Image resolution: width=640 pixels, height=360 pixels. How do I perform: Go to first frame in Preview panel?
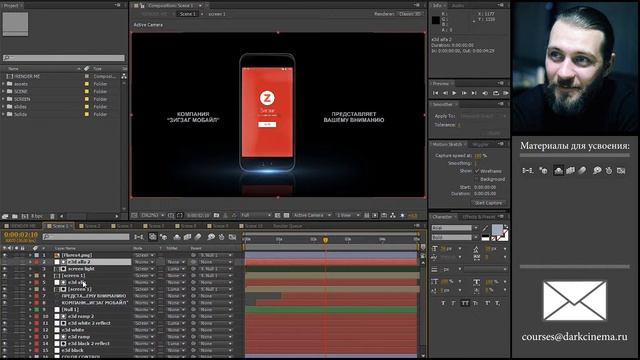436,93
